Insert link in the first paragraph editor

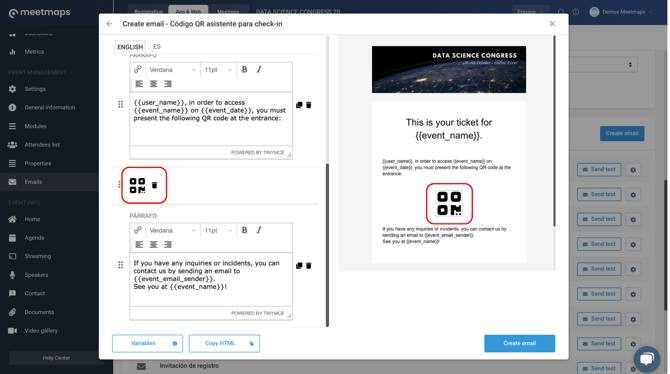coord(138,70)
